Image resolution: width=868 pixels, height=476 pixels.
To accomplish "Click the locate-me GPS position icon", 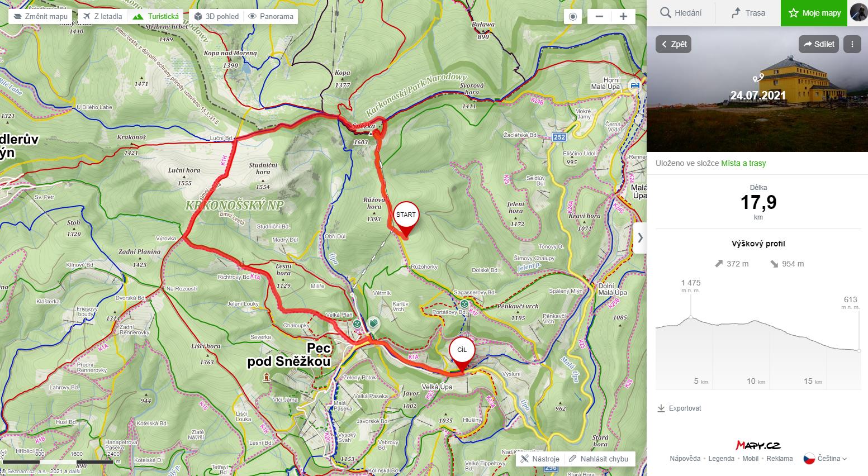I will click(572, 16).
